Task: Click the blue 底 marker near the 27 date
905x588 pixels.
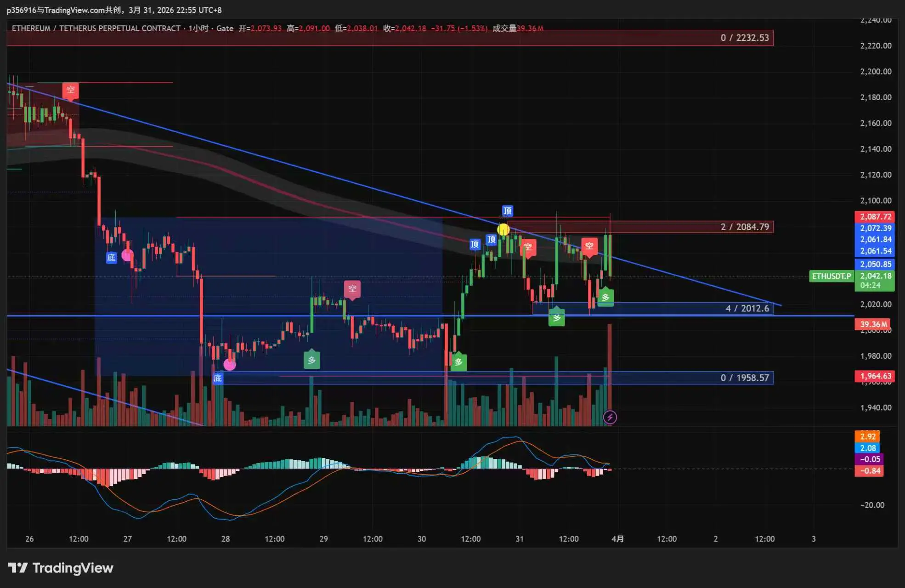Action: [x=111, y=258]
